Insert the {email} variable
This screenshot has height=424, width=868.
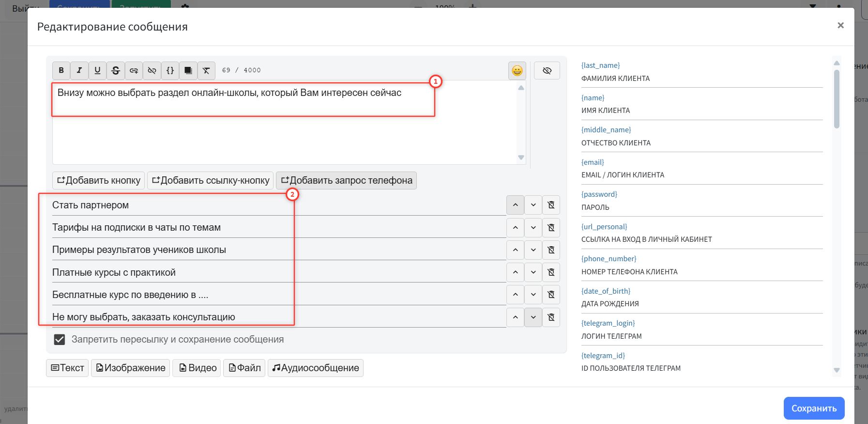(593, 162)
